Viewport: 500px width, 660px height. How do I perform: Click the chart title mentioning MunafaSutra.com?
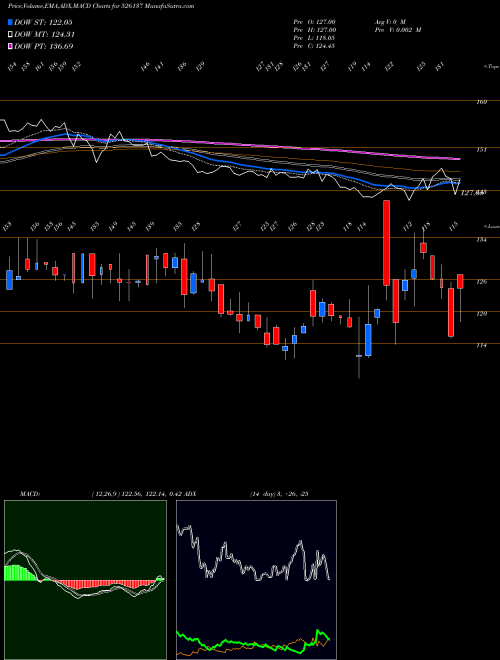(x=101, y=6)
